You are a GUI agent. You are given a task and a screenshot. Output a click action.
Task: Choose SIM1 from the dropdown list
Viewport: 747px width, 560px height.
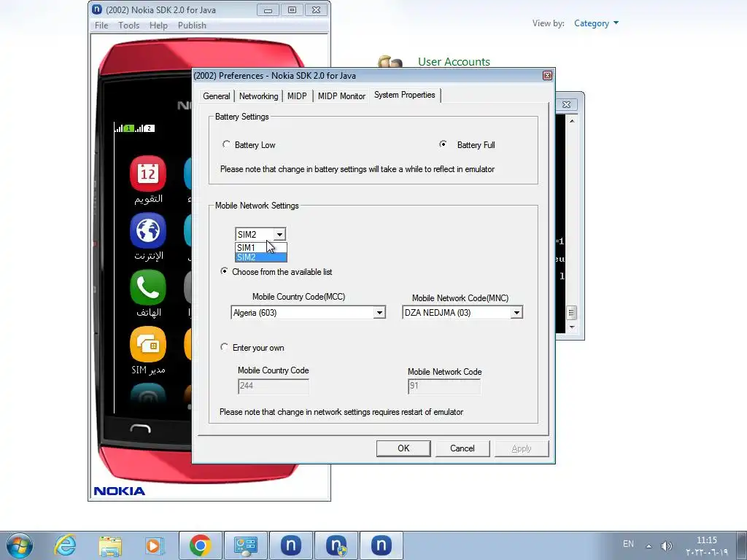260,248
